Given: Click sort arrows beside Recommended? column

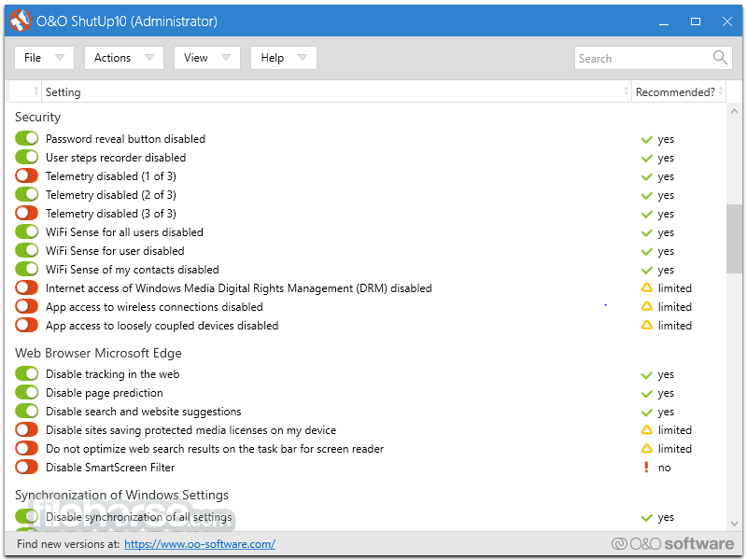Looking at the screenshot, I should (721, 91).
